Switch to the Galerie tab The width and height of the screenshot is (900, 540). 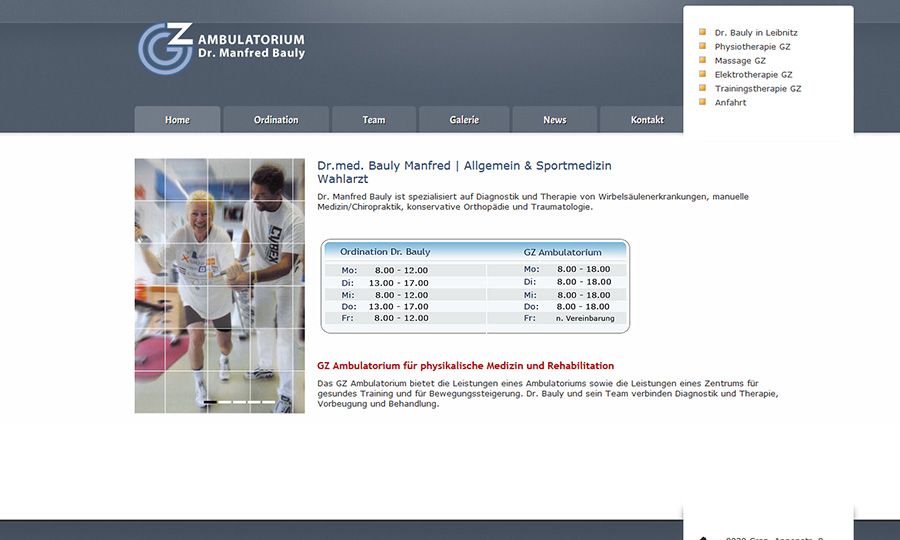coord(464,119)
